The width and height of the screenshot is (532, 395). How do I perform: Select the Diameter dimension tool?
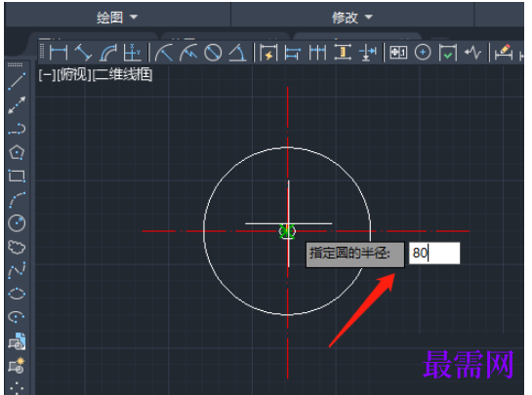click(x=213, y=53)
